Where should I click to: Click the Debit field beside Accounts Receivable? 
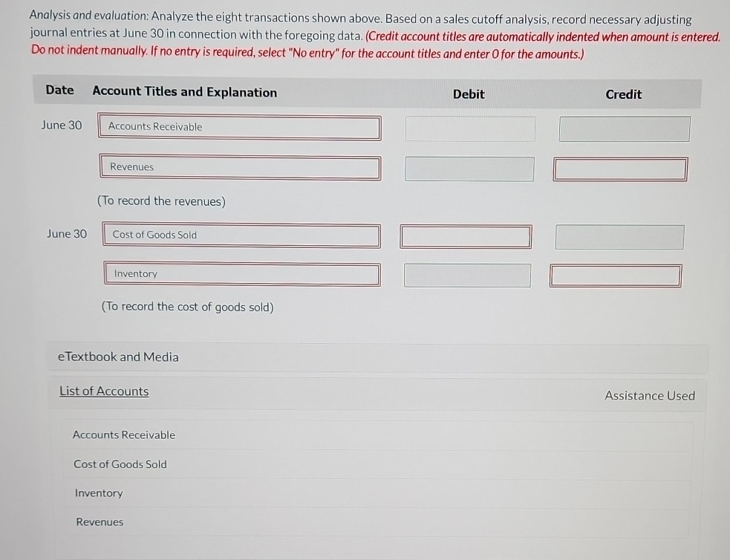(469, 128)
